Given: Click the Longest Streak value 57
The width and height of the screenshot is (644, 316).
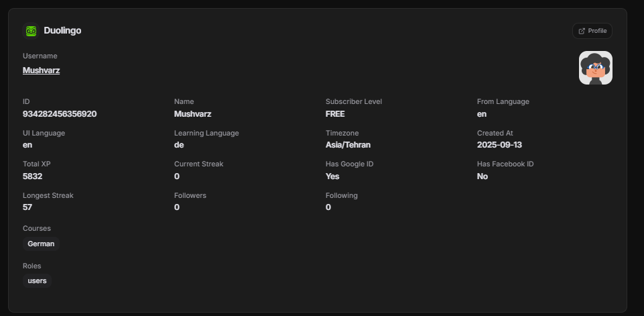Looking at the screenshot, I should [27, 207].
